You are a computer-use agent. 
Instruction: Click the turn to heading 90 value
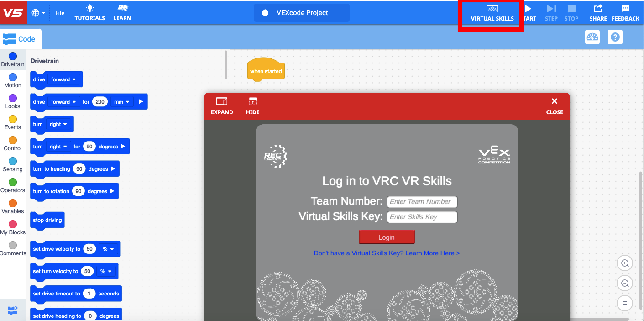[79, 169]
